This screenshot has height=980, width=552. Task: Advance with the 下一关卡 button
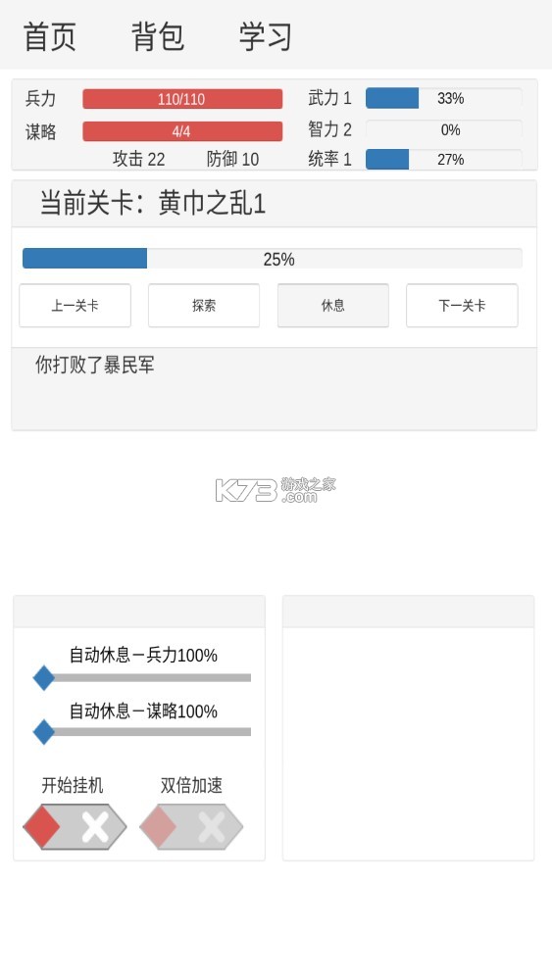tap(462, 306)
